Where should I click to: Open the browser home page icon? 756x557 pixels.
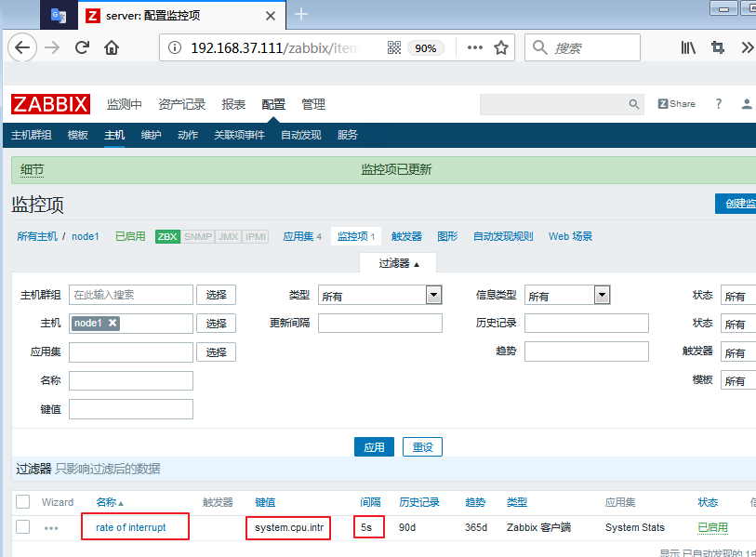(x=112, y=47)
